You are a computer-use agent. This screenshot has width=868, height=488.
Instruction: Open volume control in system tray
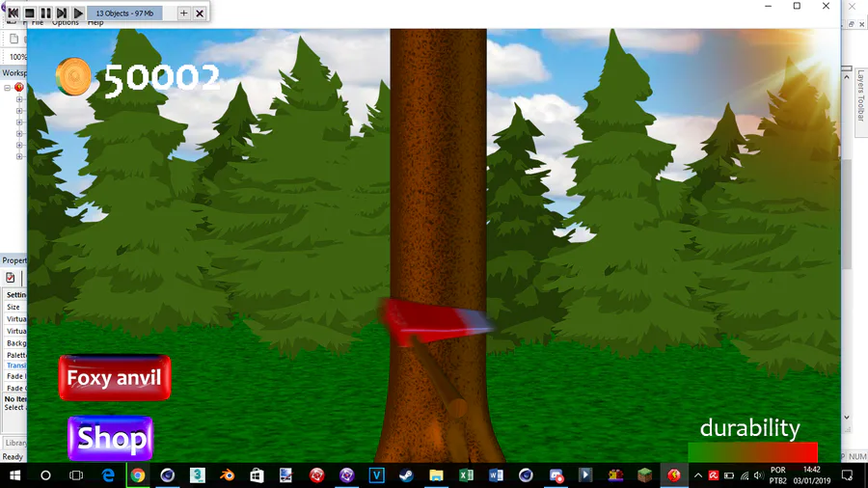[x=758, y=475]
